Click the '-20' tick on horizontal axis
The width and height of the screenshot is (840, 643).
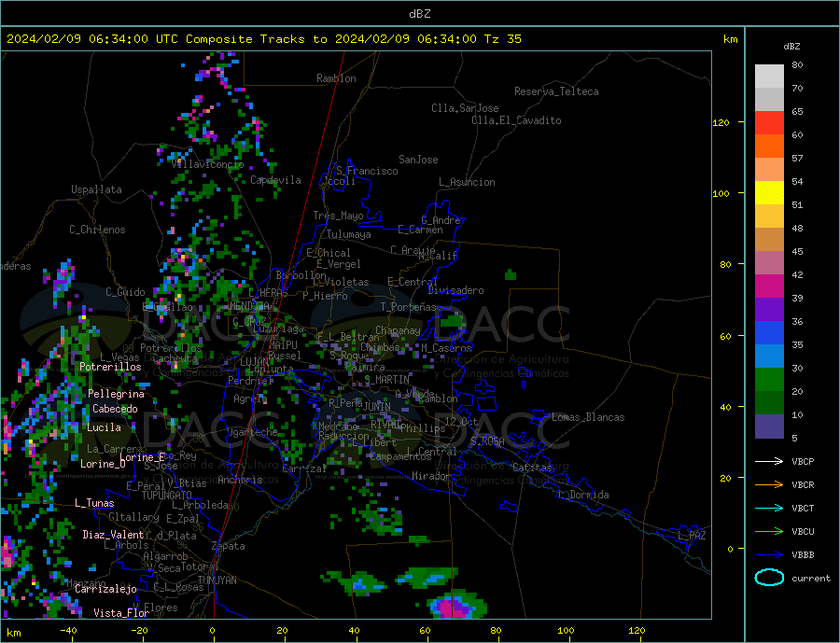(139, 631)
